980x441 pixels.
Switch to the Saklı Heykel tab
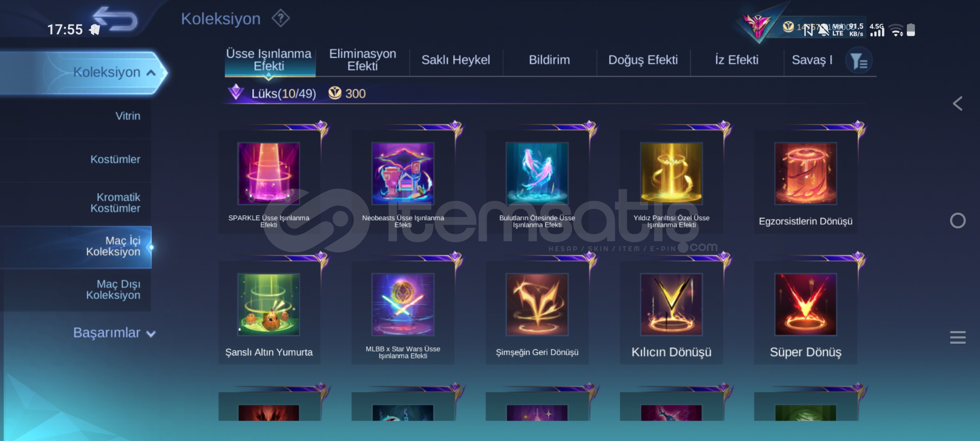click(x=456, y=60)
